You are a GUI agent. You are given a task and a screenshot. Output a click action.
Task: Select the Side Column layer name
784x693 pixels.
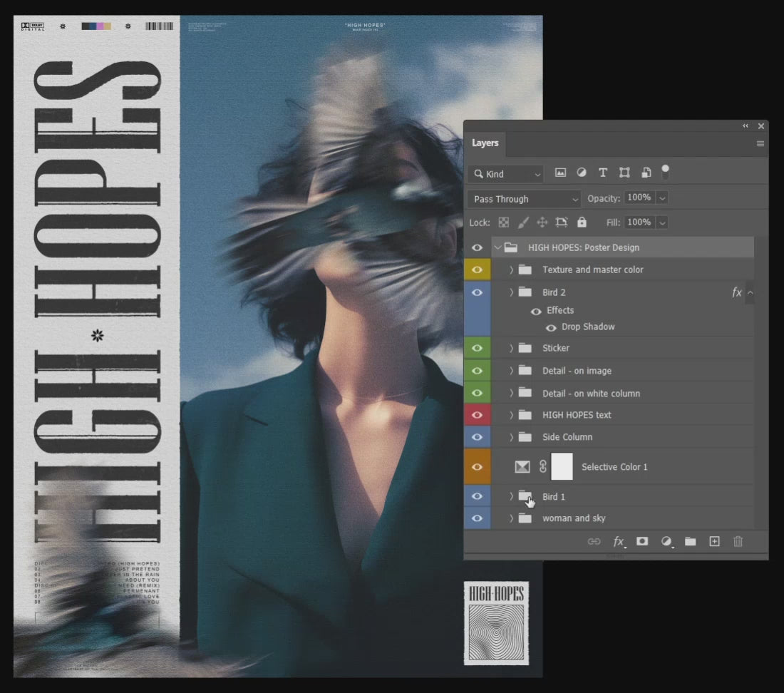pos(567,437)
